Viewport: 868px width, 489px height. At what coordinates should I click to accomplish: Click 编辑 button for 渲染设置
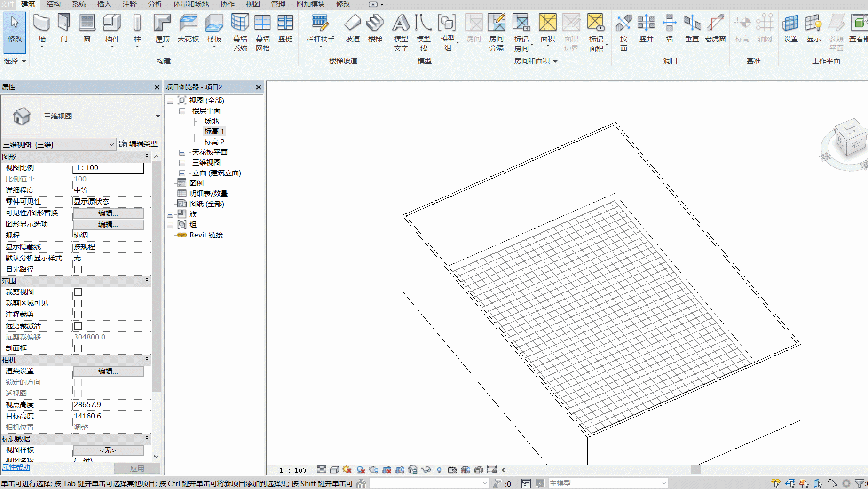click(x=108, y=371)
